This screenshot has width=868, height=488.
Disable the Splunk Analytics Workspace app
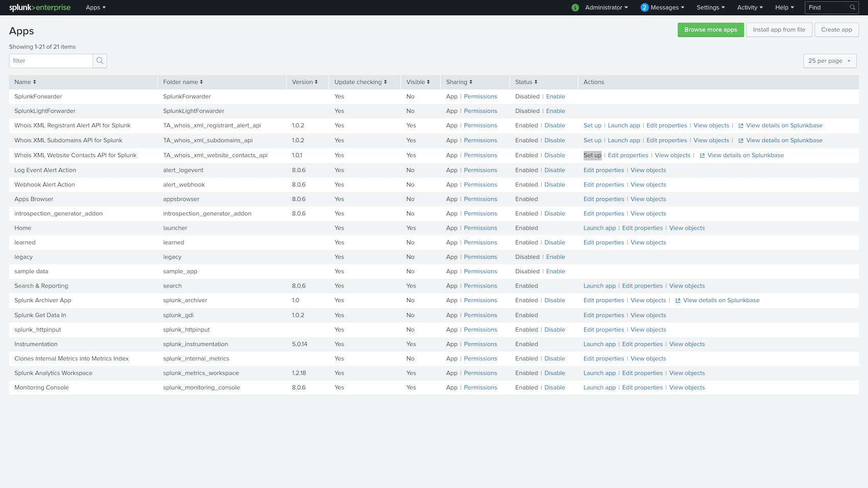[x=554, y=373]
